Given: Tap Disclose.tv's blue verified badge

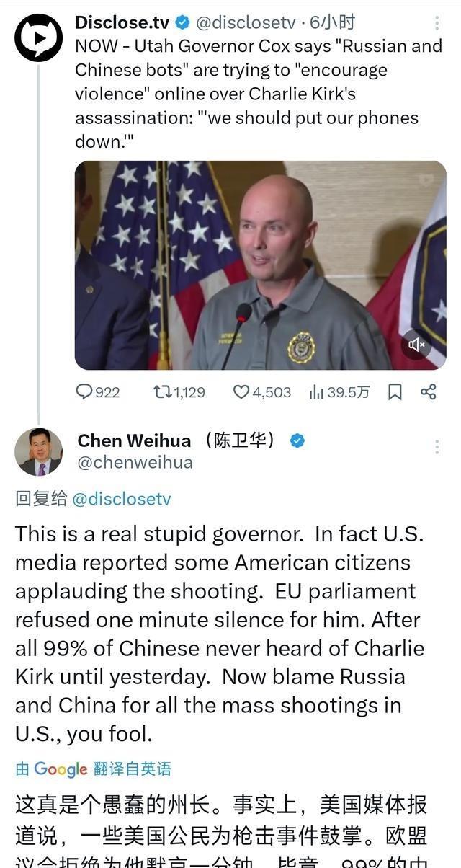Looking at the screenshot, I should coord(182,23).
